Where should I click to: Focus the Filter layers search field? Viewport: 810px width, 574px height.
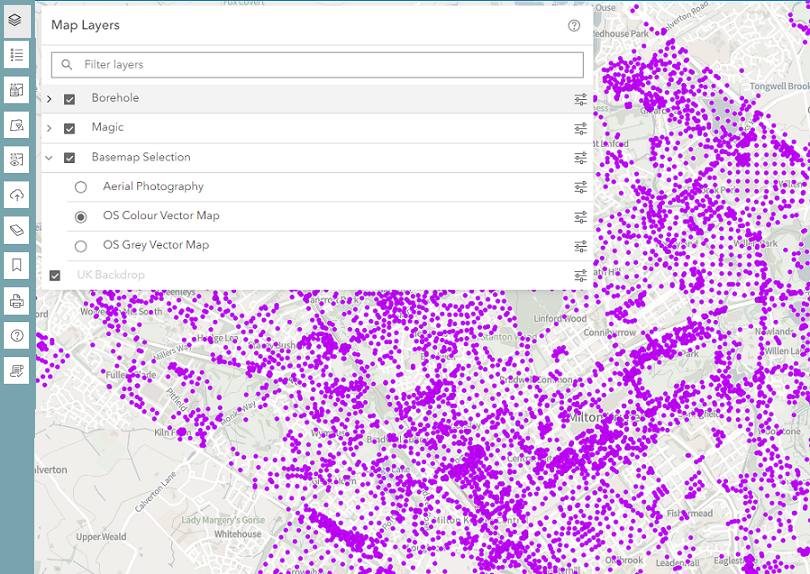(317, 65)
